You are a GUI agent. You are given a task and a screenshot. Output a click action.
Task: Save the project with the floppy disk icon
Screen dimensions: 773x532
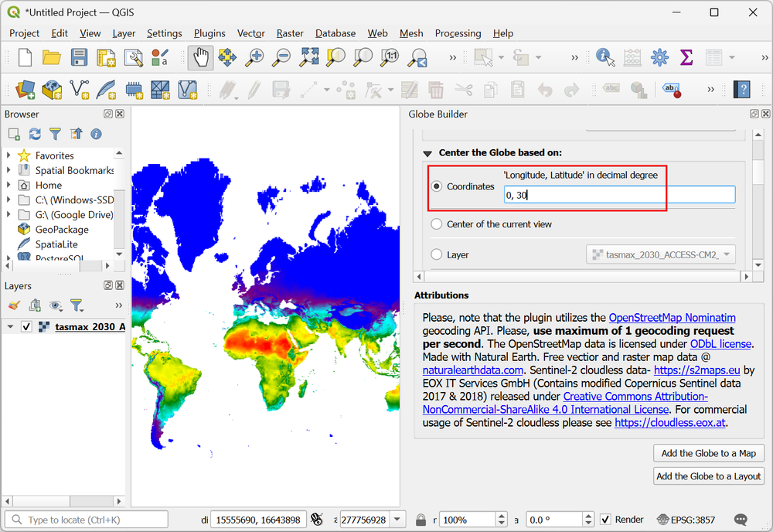tap(79, 58)
